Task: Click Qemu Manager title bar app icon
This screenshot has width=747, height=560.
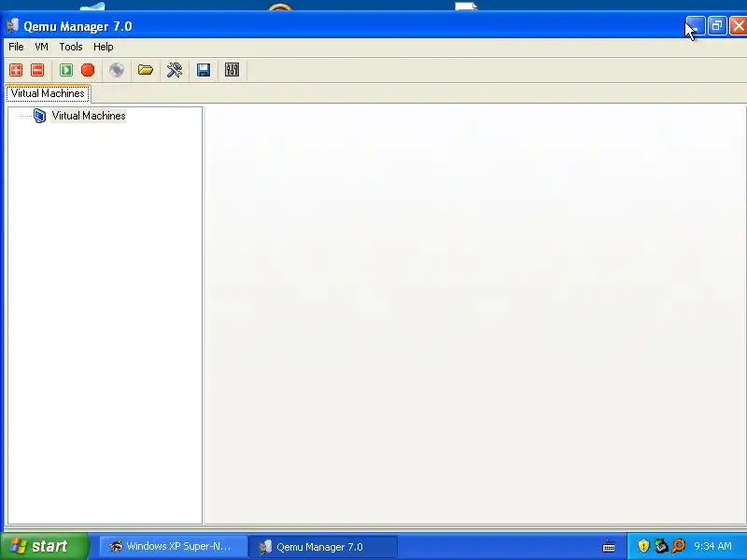Action: (x=12, y=26)
